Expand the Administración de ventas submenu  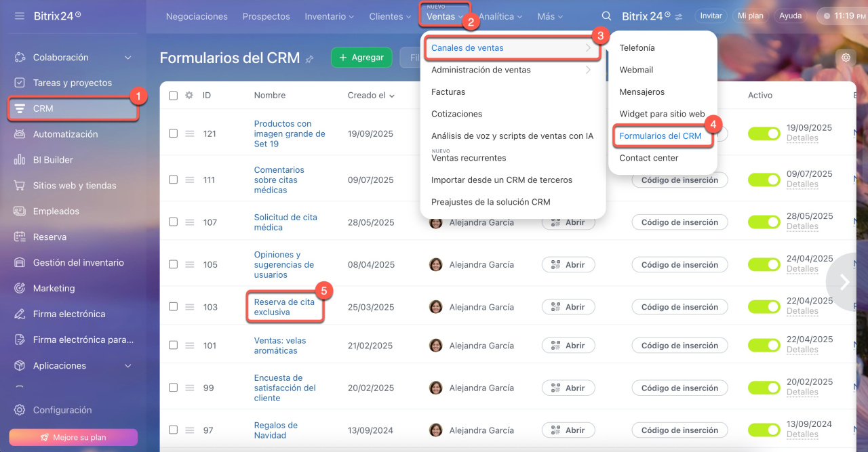511,70
